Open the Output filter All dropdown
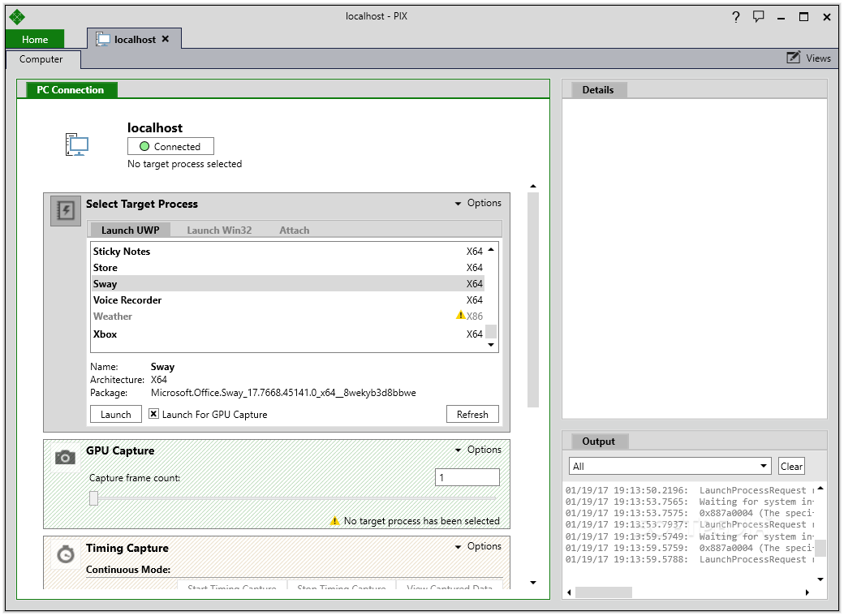844x616 pixels. click(x=670, y=467)
